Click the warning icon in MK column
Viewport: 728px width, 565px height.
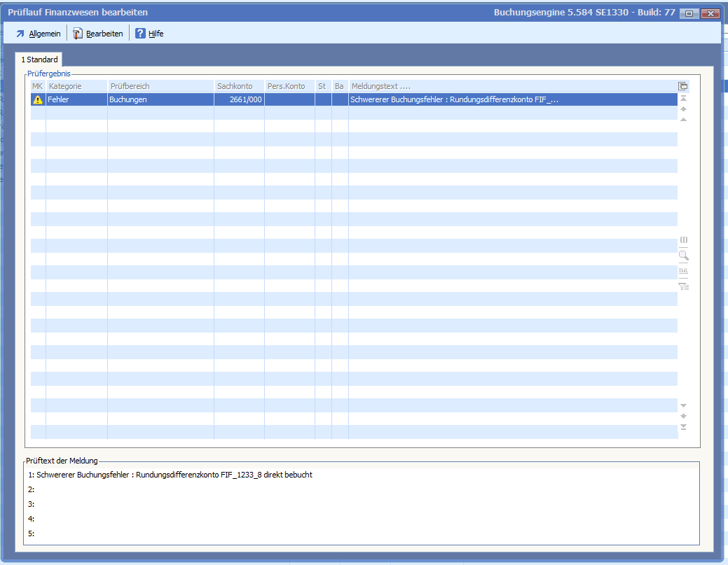pos(38,100)
